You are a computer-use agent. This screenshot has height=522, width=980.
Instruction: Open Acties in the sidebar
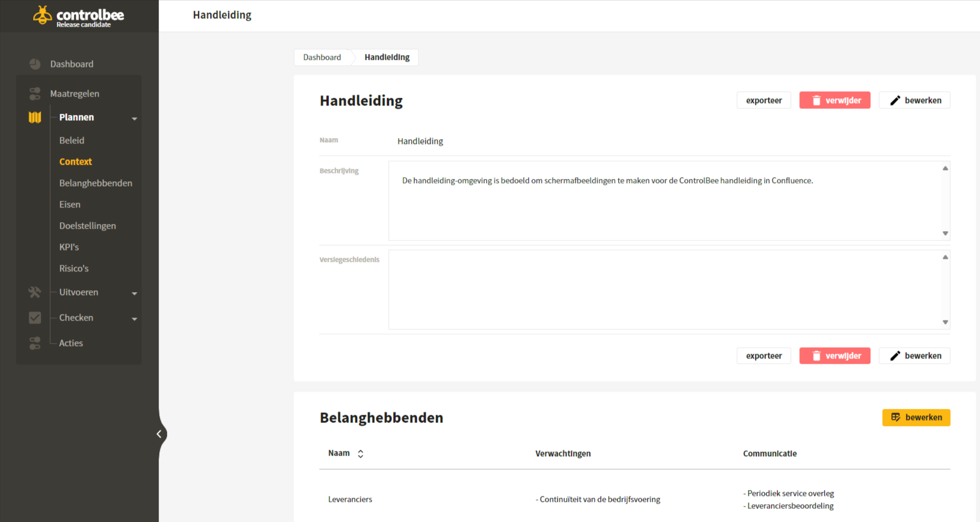point(71,343)
